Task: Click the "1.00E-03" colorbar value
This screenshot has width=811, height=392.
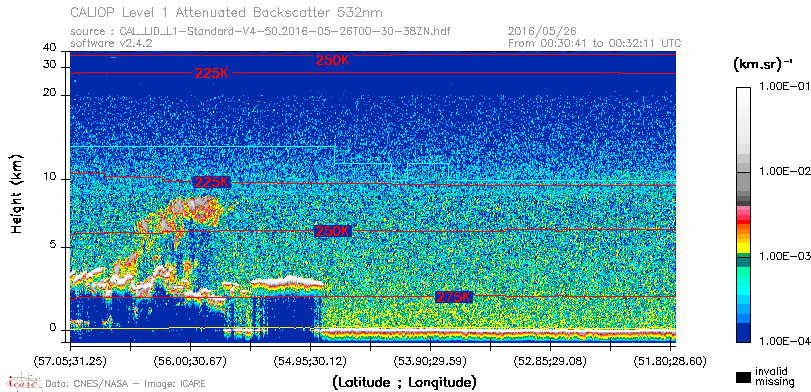Action: pos(784,257)
